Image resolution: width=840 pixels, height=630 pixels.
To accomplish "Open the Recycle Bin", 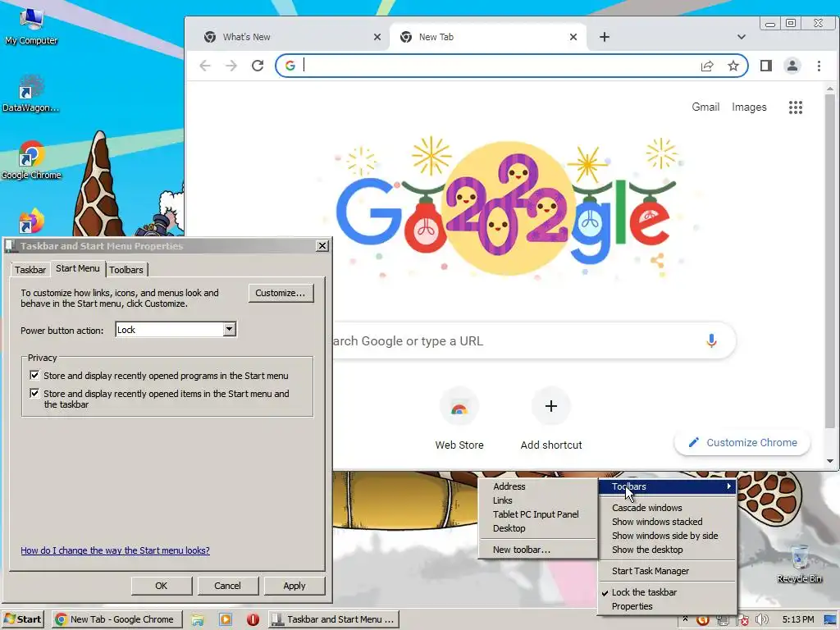I will 799,564.
